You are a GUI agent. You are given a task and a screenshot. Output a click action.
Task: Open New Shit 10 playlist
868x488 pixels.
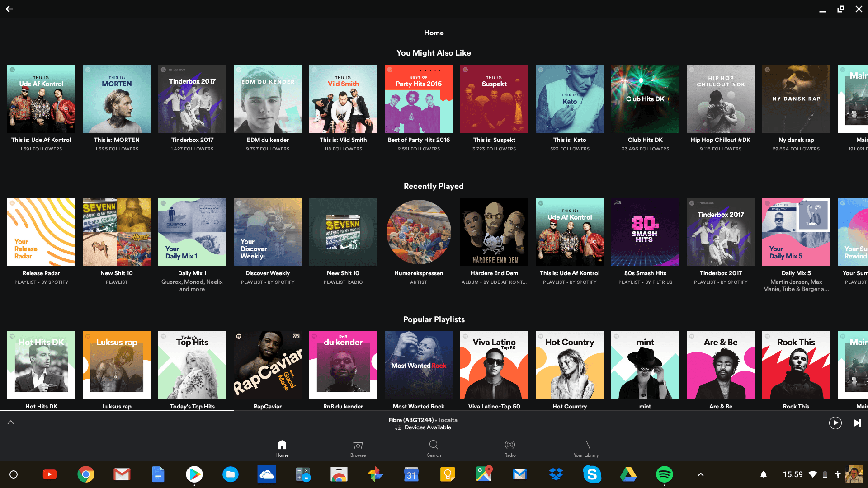pos(117,232)
